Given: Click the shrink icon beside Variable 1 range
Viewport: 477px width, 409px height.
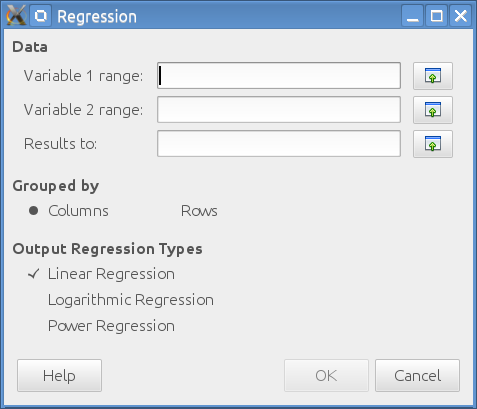Looking at the screenshot, I should [433, 76].
